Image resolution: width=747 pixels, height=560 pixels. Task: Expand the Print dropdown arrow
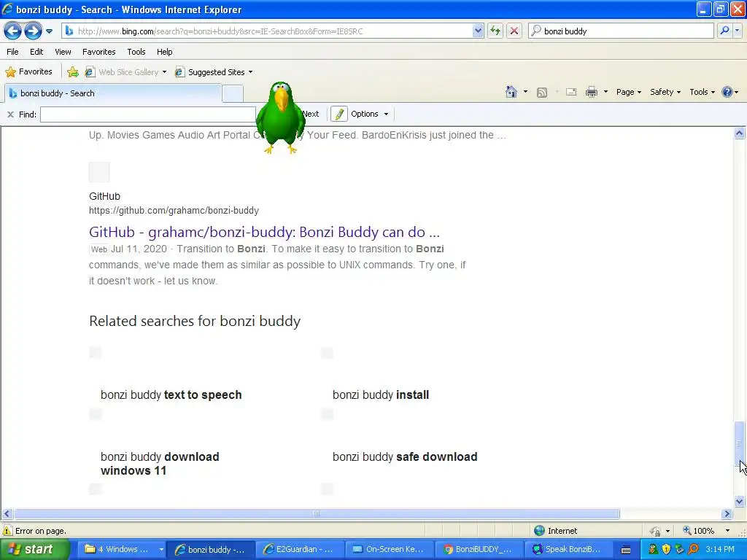(605, 92)
